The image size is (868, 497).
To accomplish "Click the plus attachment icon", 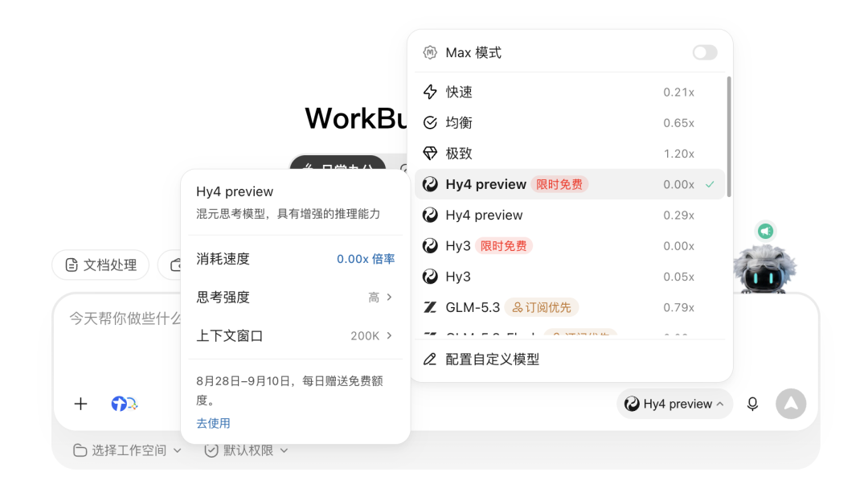I will (x=81, y=404).
